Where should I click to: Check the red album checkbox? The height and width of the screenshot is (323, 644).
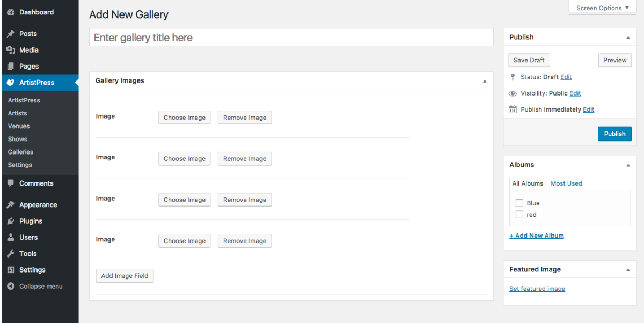click(x=519, y=215)
